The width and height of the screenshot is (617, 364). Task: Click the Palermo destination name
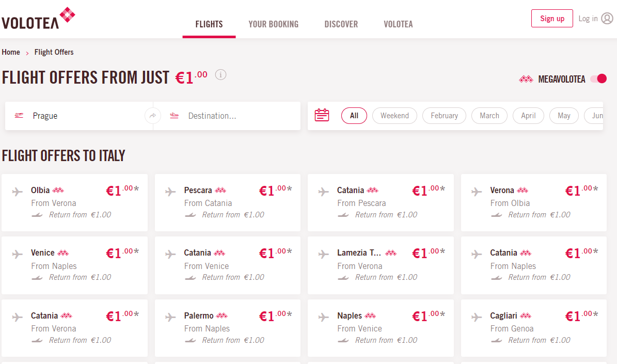point(199,315)
